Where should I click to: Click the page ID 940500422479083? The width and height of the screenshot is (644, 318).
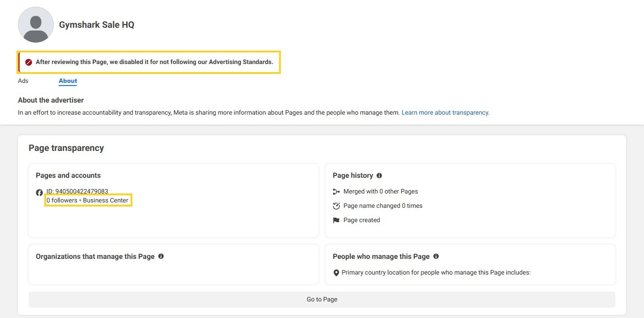pyautogui.click(x=77, y=191)
